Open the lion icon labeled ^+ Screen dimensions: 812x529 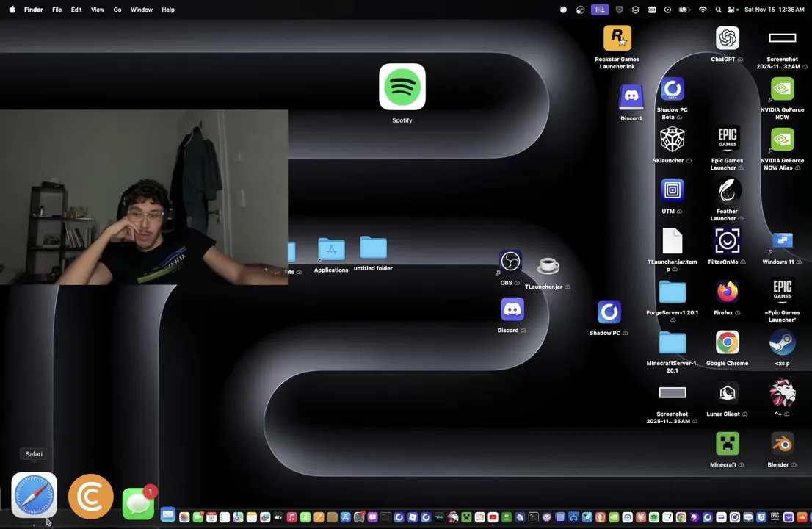point(782,393)
